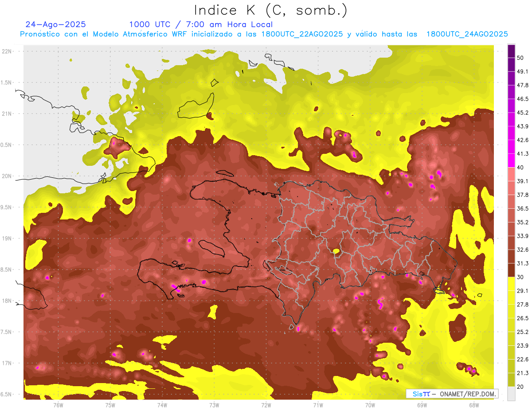Click the legend value "29.1"
The height and width of the screenshot is (411, 532).
[x=523, y=291]
